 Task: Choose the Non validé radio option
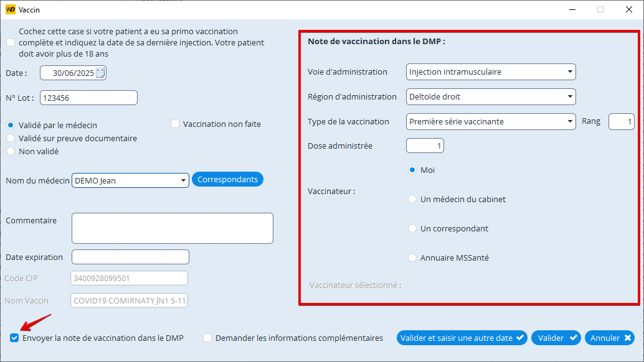point(11,151)
